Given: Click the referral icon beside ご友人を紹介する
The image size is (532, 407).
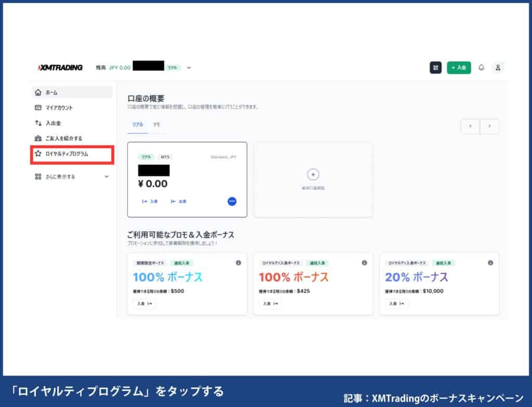Looking at the screenshot, I should click(x=38, y=138).
